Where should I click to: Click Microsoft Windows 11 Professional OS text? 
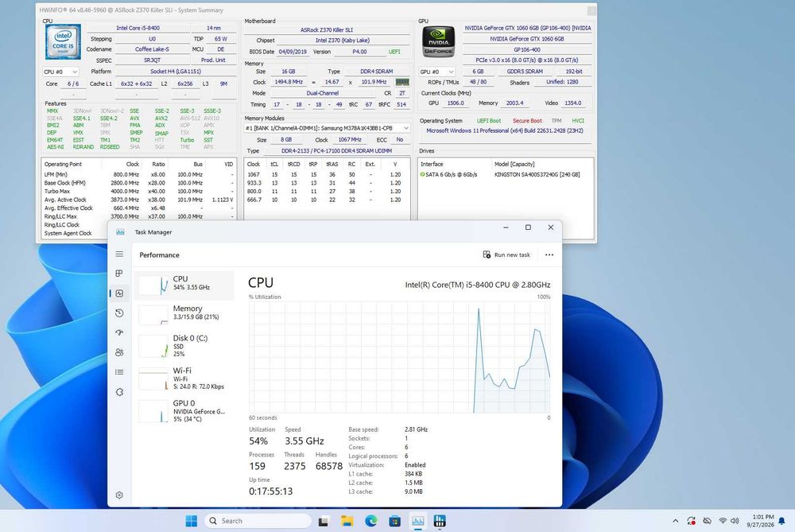[x=505, y=131]
